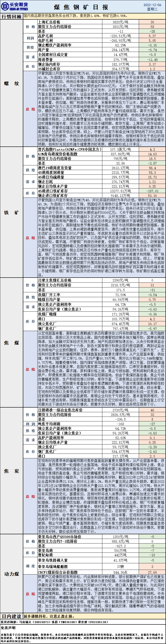Select the value 3820元/吨
This screenshot has height=644, width=166.
tap(120, 22)
